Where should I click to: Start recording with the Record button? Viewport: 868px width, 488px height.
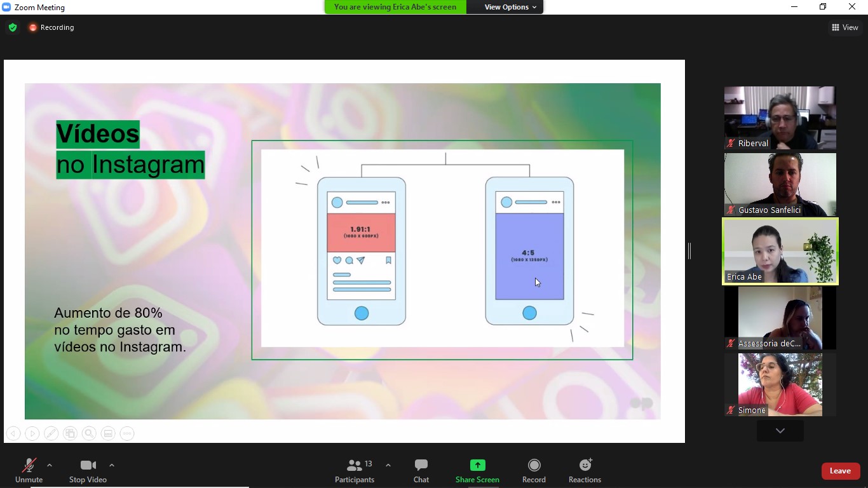(x=534, y=471)
